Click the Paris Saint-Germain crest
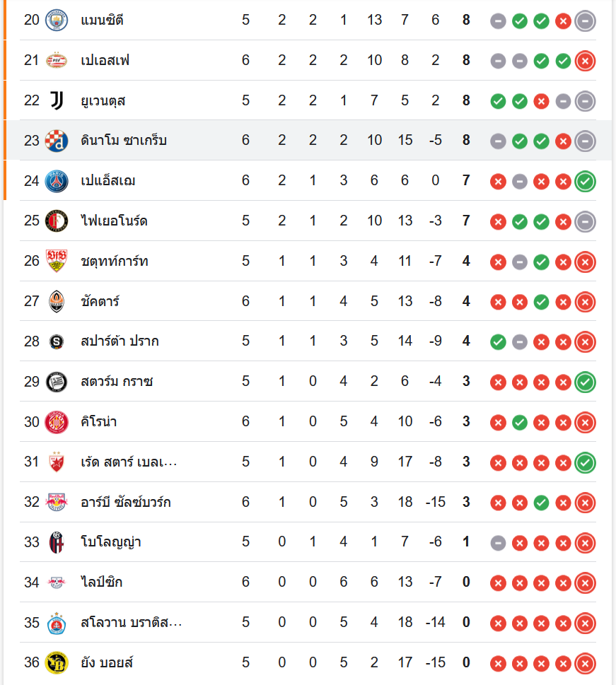 pyautogui.click(x=56, y=181)
